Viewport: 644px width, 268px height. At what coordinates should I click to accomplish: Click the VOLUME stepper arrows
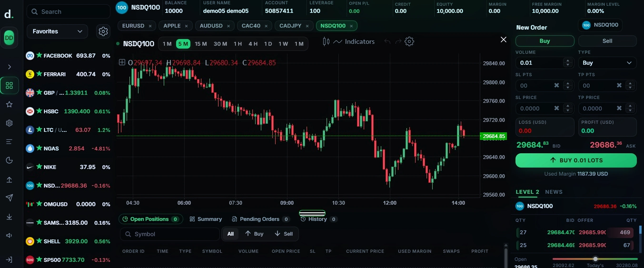coord(568,63)
